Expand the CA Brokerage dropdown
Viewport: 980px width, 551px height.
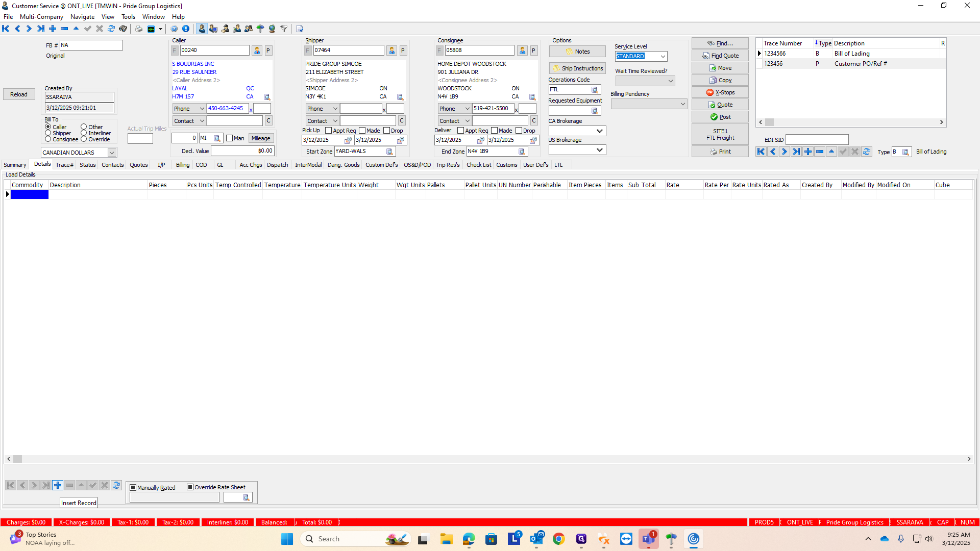click(x=600, y=131)
